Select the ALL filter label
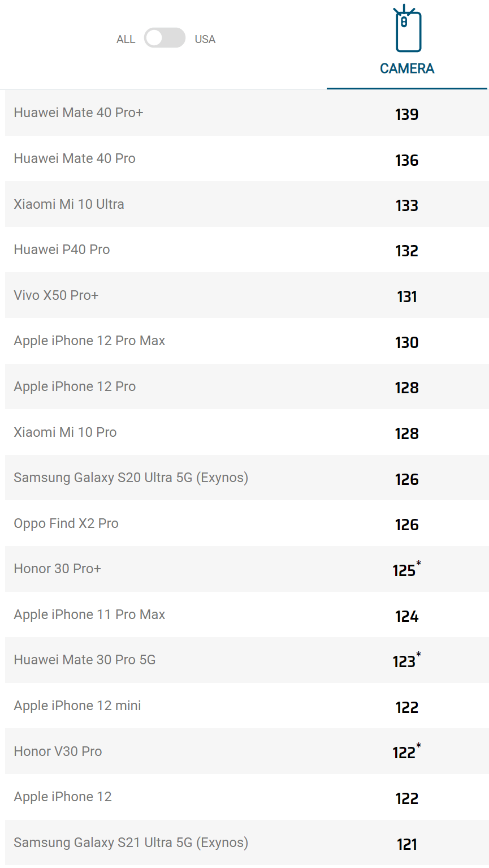The width and height of the screenshot is (489, 868). (x=126, y=40)
